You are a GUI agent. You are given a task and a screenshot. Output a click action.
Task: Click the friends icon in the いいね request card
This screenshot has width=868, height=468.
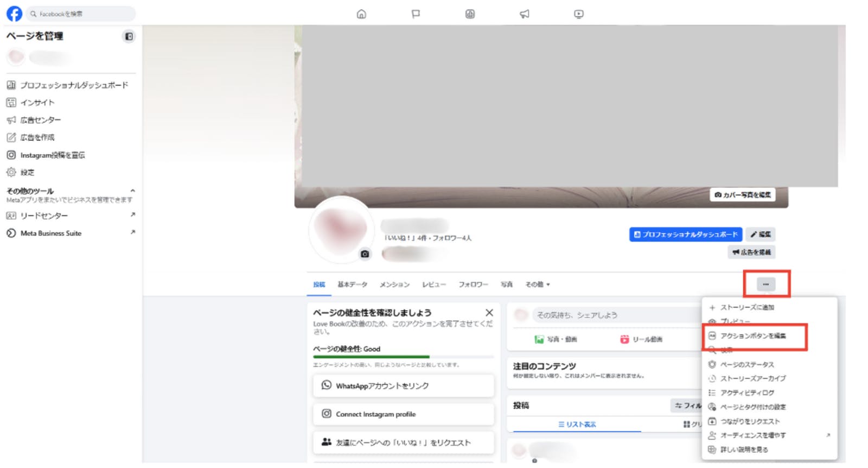(326, 442)
